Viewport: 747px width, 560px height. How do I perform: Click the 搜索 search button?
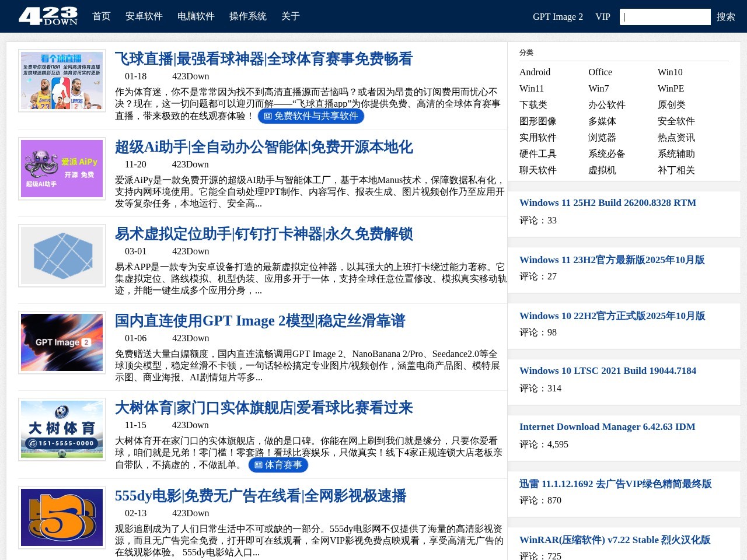click(x=726, y=17)
